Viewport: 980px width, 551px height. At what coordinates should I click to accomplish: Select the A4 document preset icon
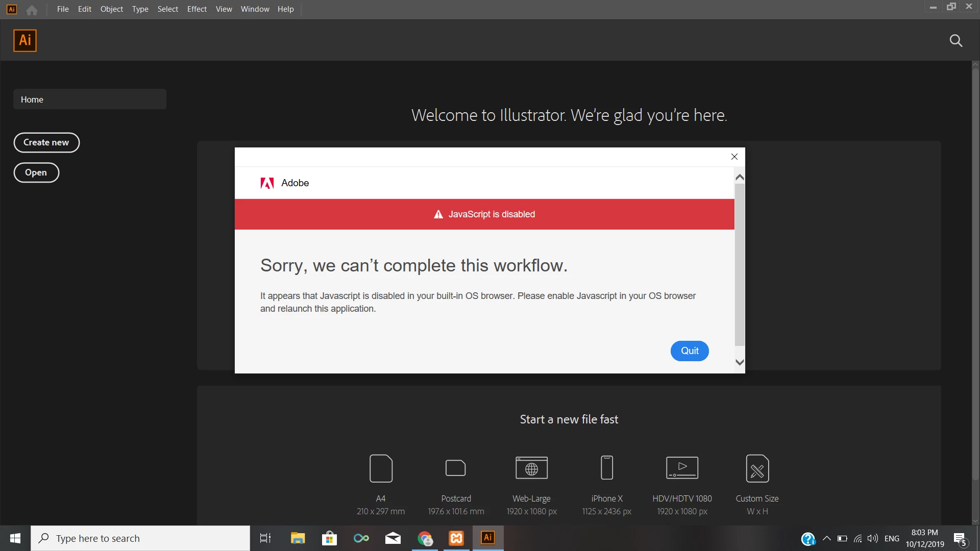coord(381,468)
